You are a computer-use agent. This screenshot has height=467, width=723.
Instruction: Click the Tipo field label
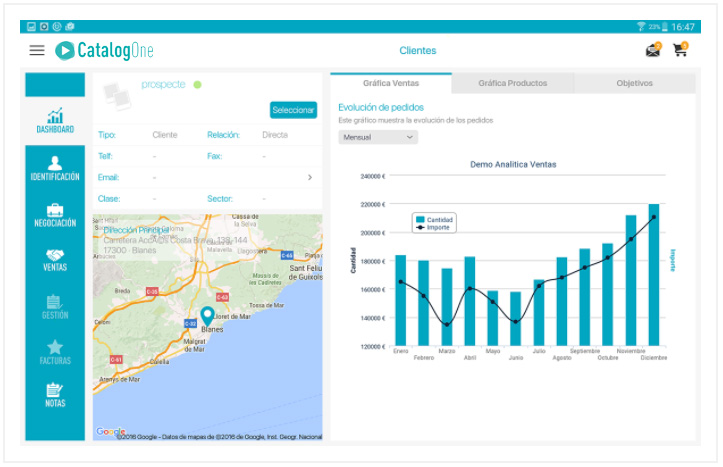click(x=107, y=135)
